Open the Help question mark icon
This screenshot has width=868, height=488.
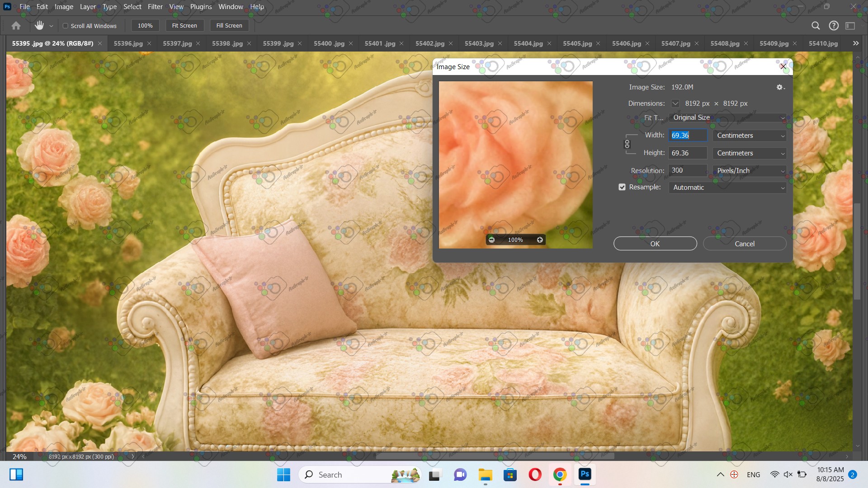tap(834, 26)
